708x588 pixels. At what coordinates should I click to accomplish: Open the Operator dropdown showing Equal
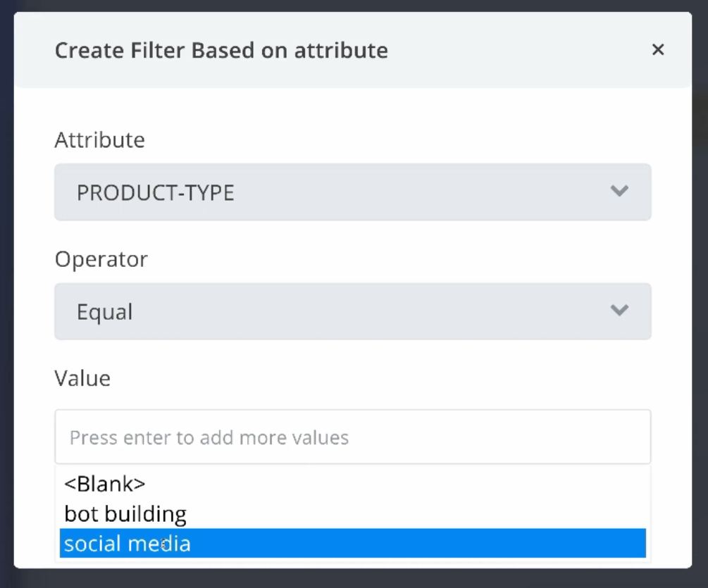[353, 311]
